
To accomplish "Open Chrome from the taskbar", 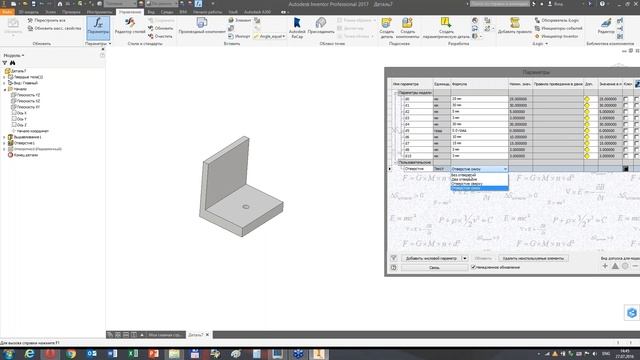I will [71, 353].
